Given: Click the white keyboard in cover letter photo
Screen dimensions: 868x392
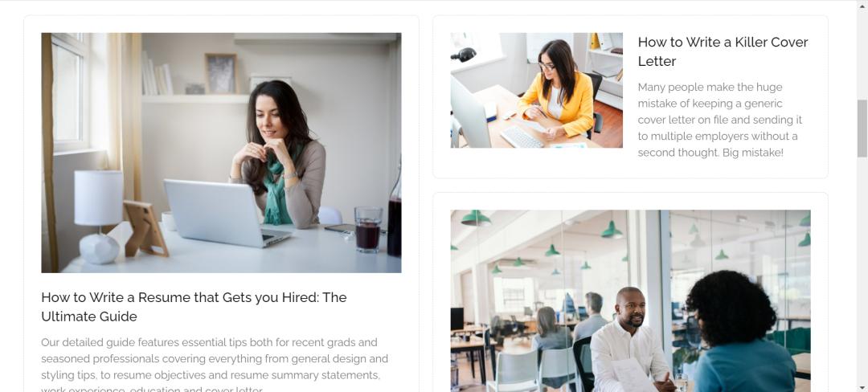Looking at the screenshot, I should (522, 137).
